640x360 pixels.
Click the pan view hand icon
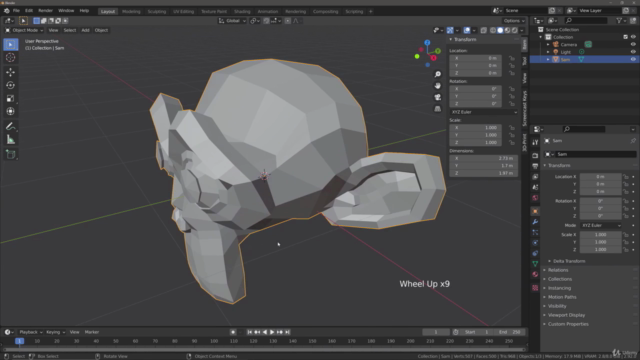coord(438,86)
